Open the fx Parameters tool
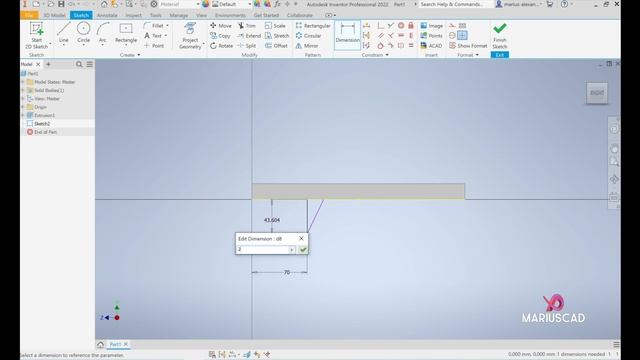This screenshot has height=360, width=640. pos(278,4)
